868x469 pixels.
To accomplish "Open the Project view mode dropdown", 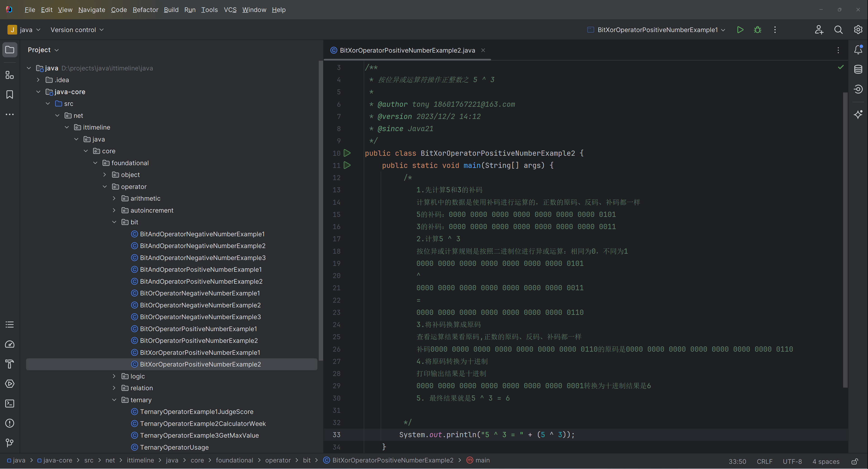I will point(43,50).
